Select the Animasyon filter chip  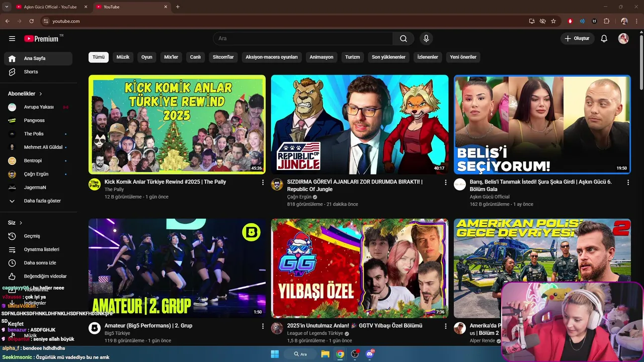point(321,57)
